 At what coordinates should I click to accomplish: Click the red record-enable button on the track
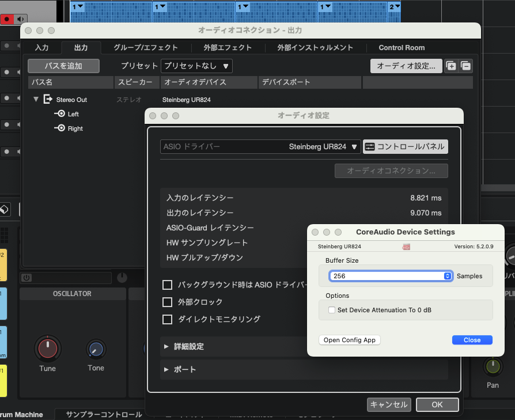[7, 19]
